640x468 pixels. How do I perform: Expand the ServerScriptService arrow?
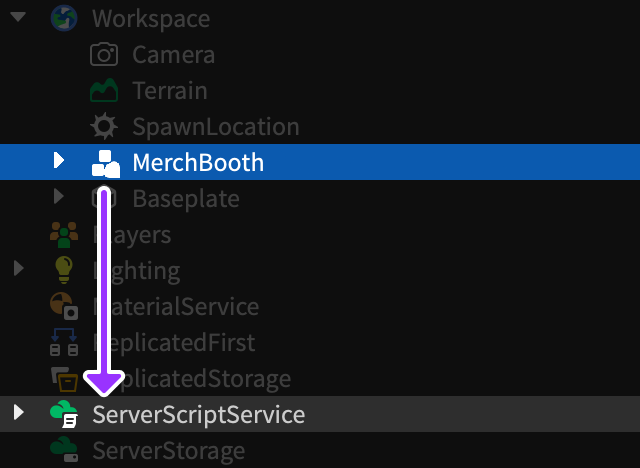pos(18,413)
